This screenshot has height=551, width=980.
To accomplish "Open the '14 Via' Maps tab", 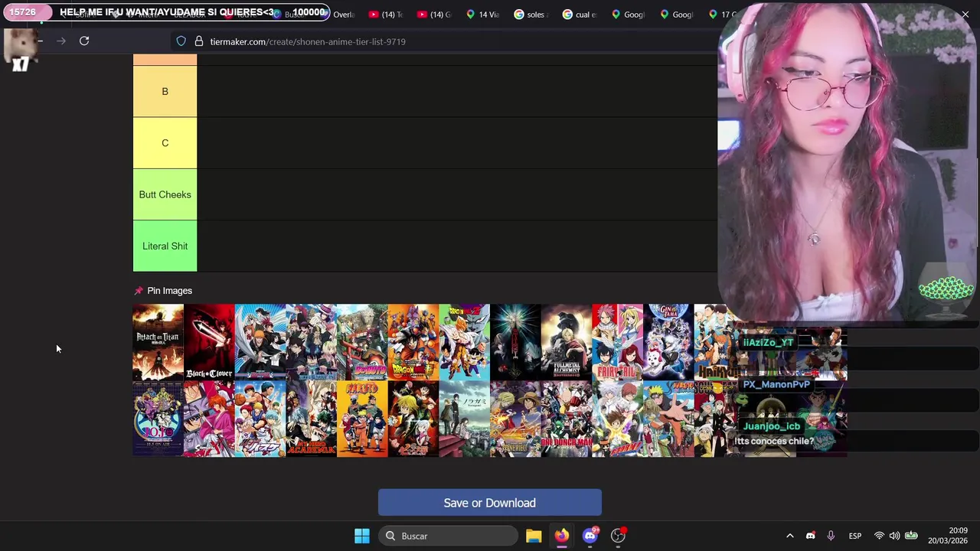I will coord(483,15).
